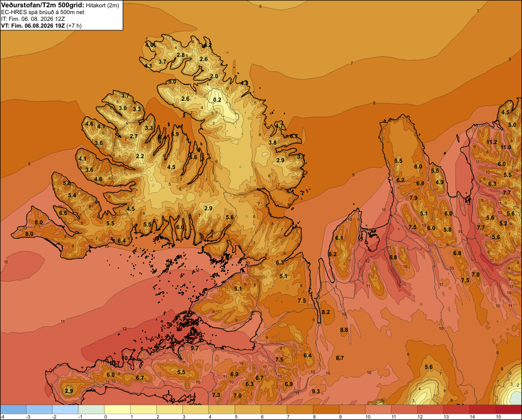Viewport: 522px width, 420px height.
Task: Pick the legend swatch between 0 and 1
Action: click(117, 410)
